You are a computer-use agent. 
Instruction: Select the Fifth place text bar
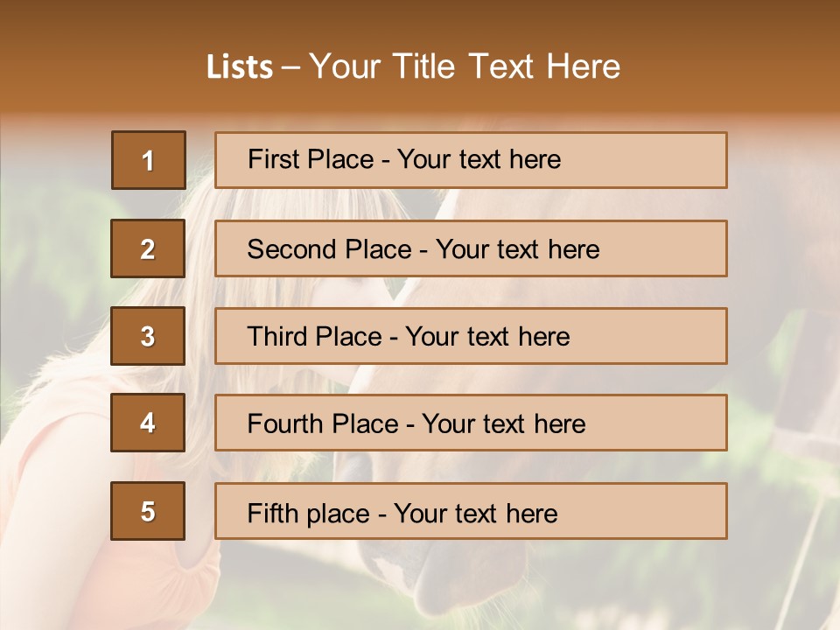(471, 511)
